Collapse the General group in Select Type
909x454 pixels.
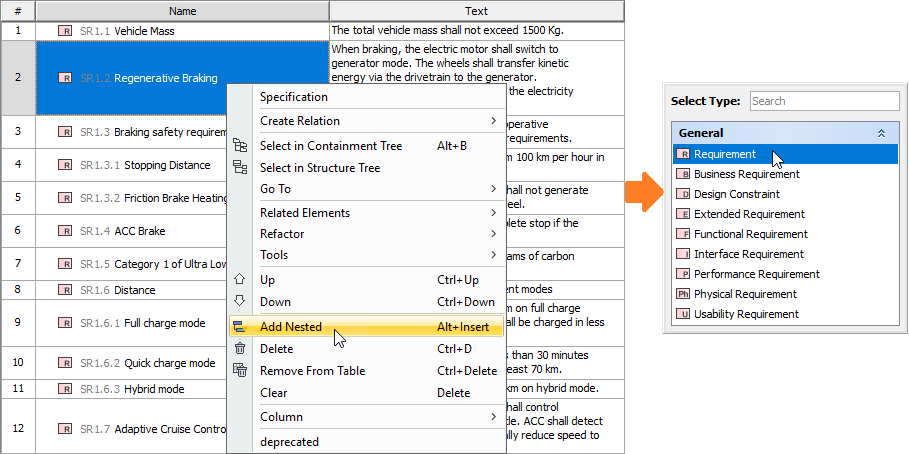pos(881,133)
